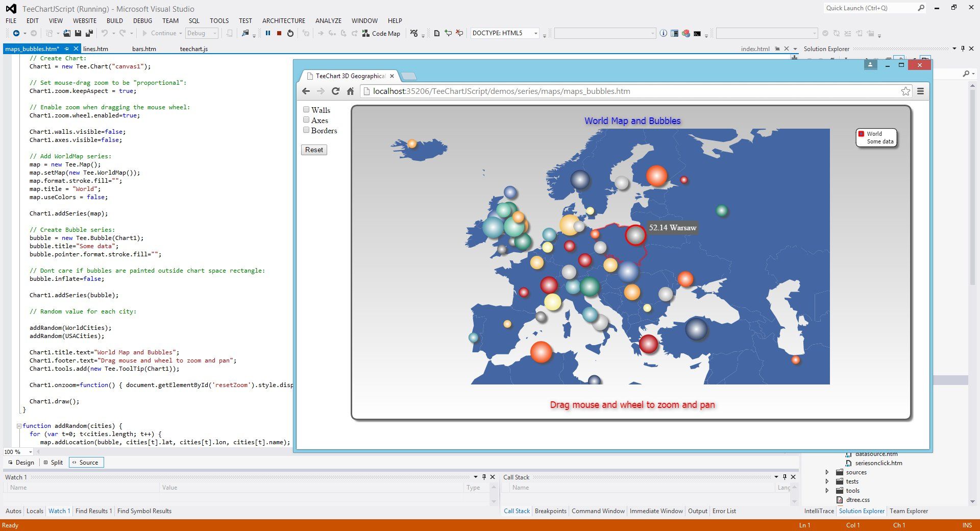Toggle the Axes checkbox
This screenshot has width=980, height=531.
pyautogui.click(x=306, y=119)
